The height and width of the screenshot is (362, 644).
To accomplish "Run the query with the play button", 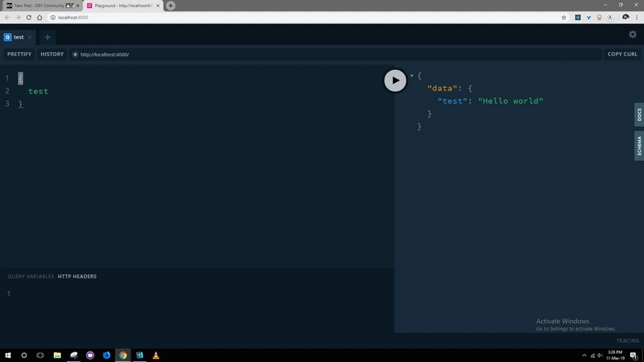I will coord(394,80).
